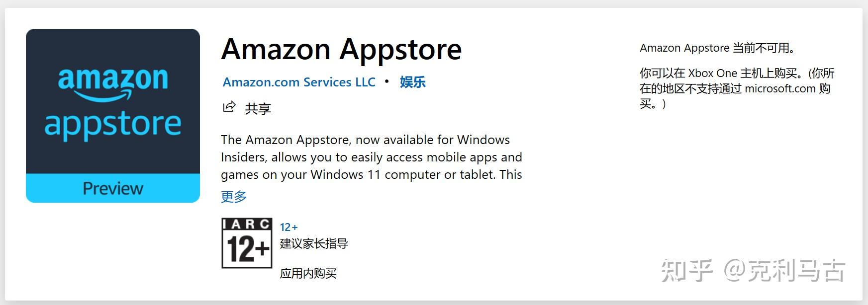Click 'Xbox One' in the purchase notice
868x305 pixels.
[x=712, y=74]
